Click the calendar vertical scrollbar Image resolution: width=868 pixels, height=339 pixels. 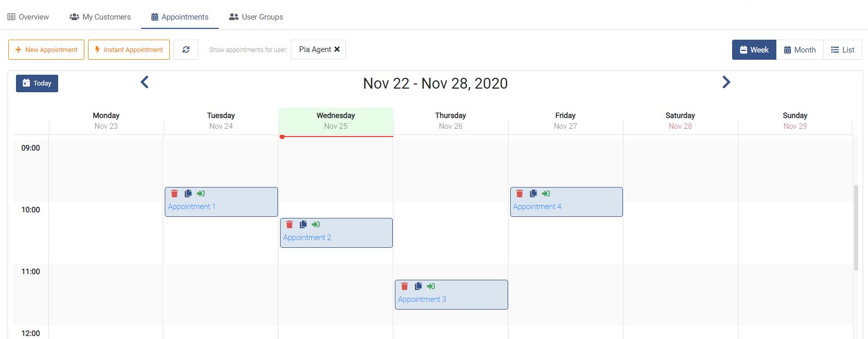coord(856,227)
